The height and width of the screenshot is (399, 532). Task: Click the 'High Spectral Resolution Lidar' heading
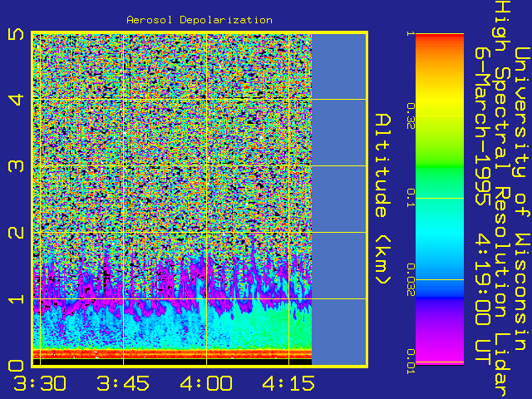pyautogui.click(x=502, y=199)
